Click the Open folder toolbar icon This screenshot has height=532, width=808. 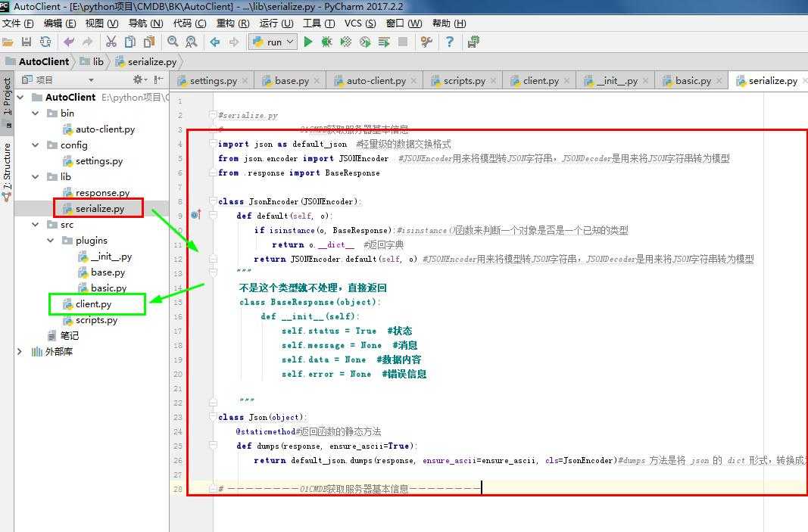pyautogui.click(x=8, y=42)
